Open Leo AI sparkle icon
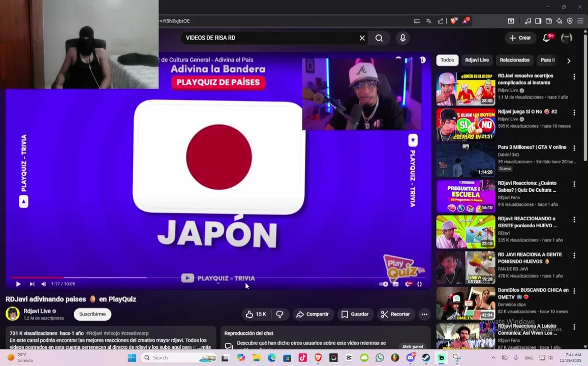Screen dimensions: 588x366 pos(559,21)
